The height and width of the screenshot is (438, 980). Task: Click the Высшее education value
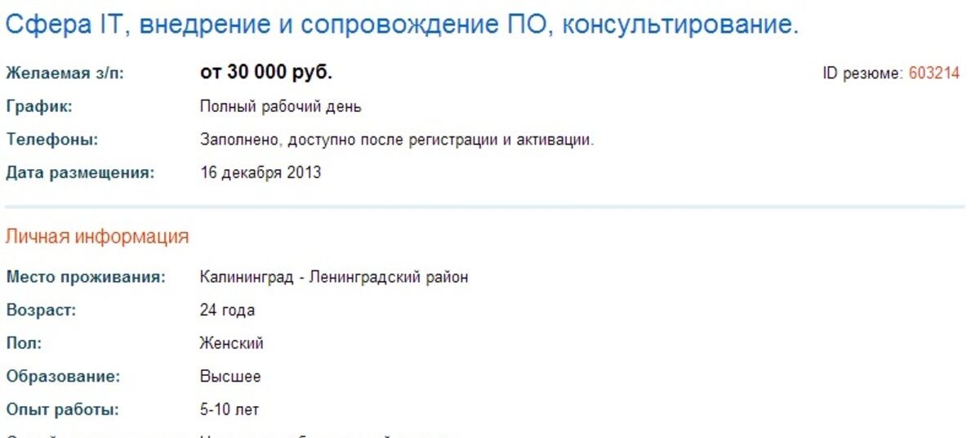coord(230,377)
